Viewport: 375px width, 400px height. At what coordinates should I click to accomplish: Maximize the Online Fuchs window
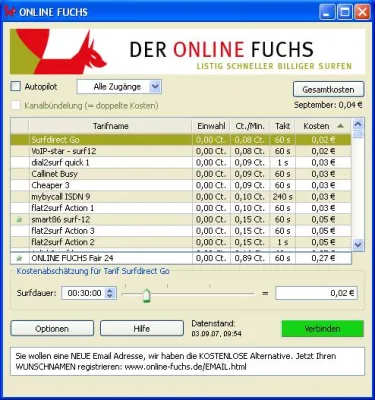345,12
